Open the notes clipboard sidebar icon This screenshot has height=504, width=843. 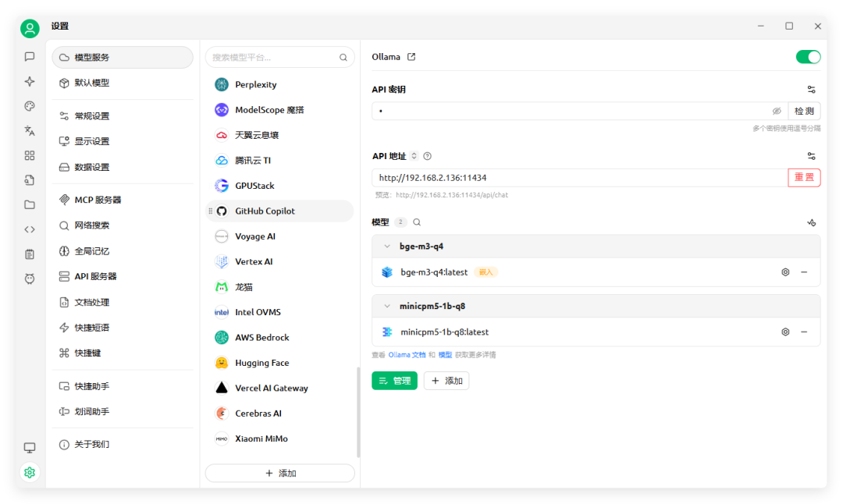point(30,254)
